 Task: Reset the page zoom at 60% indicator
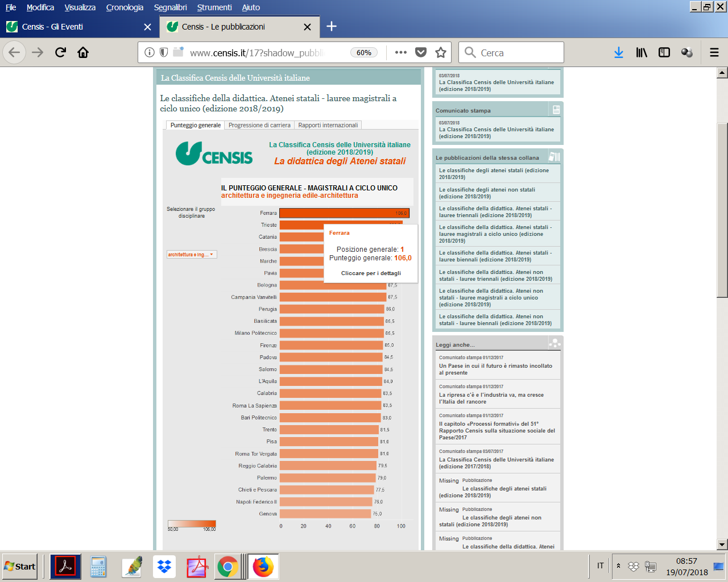(364, 52)
